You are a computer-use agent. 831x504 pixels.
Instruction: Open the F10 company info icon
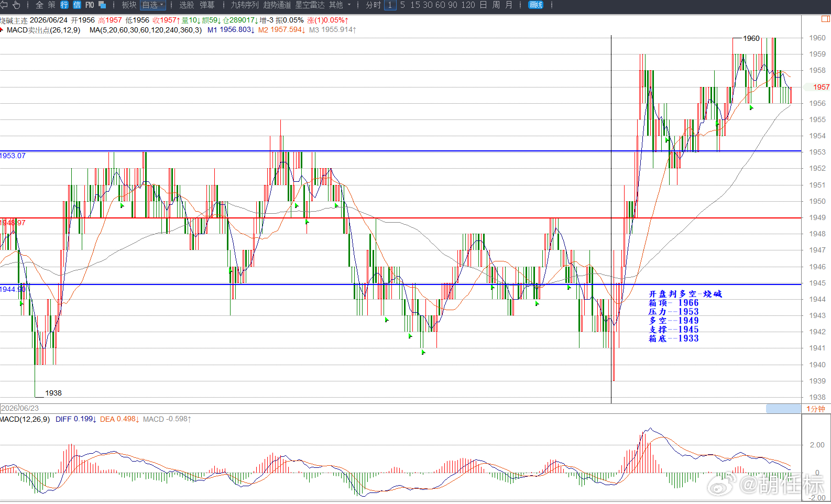point(90,5)
